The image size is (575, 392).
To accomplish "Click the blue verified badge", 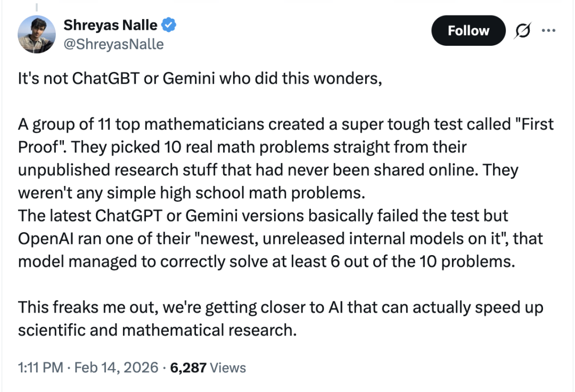I will [x=169, y=25].
